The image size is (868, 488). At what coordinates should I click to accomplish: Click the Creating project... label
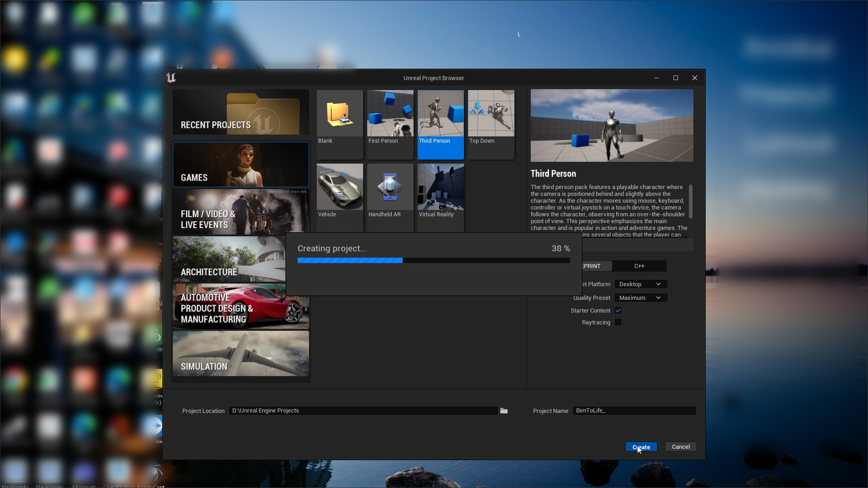[332, 249]
